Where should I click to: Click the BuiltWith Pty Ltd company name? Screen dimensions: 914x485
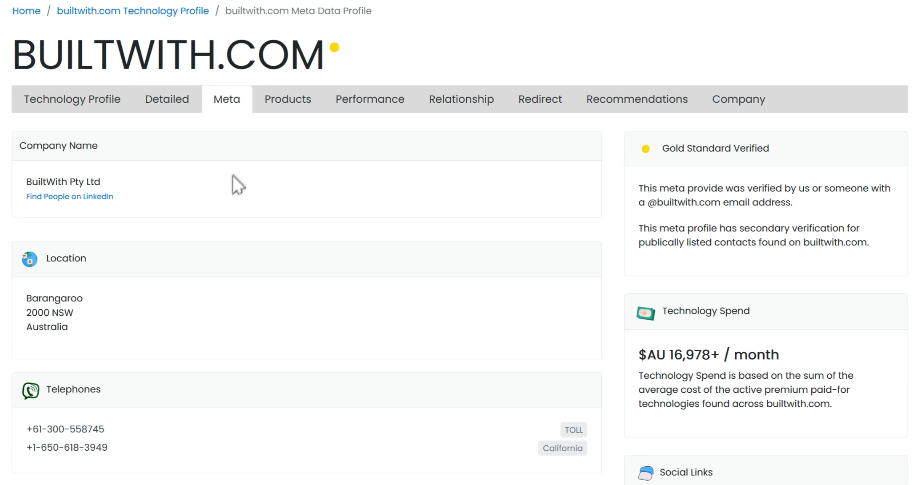[x=64, y=182]
